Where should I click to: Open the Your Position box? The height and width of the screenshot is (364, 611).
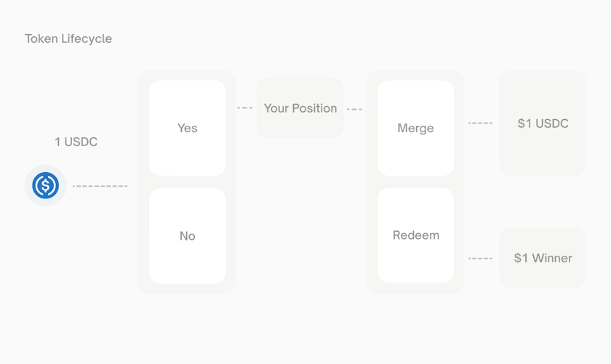[x=300, y=108]
